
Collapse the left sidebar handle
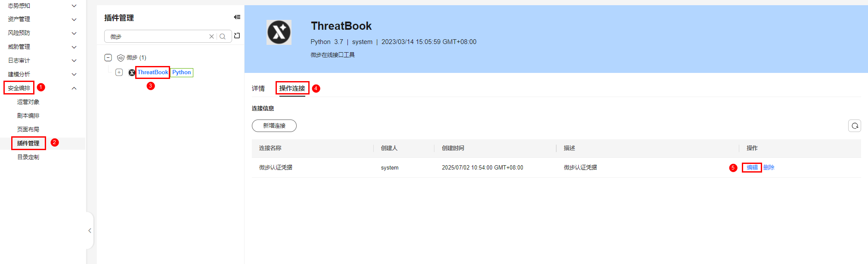90,231
